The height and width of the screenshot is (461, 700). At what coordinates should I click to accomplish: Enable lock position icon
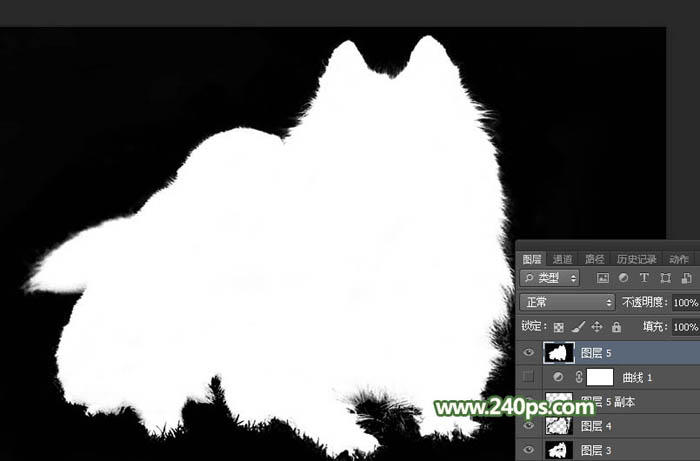[597, 327]
